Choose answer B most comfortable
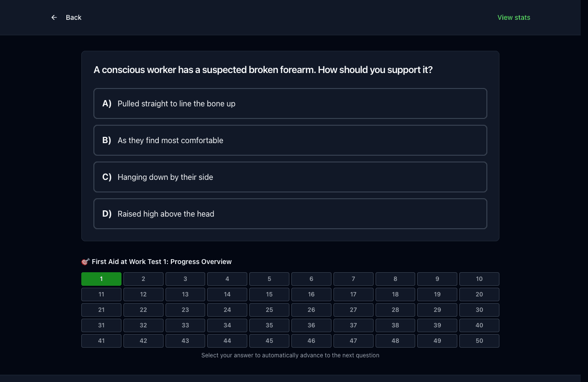The width and height of the screenshot is (588, 382). (290, 140)
